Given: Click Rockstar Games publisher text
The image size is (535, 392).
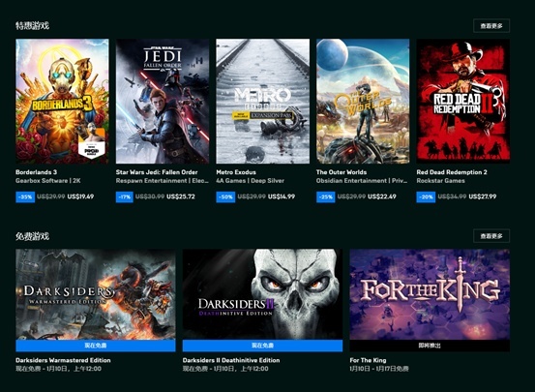Looking at the screenshot, I should 440,181.
